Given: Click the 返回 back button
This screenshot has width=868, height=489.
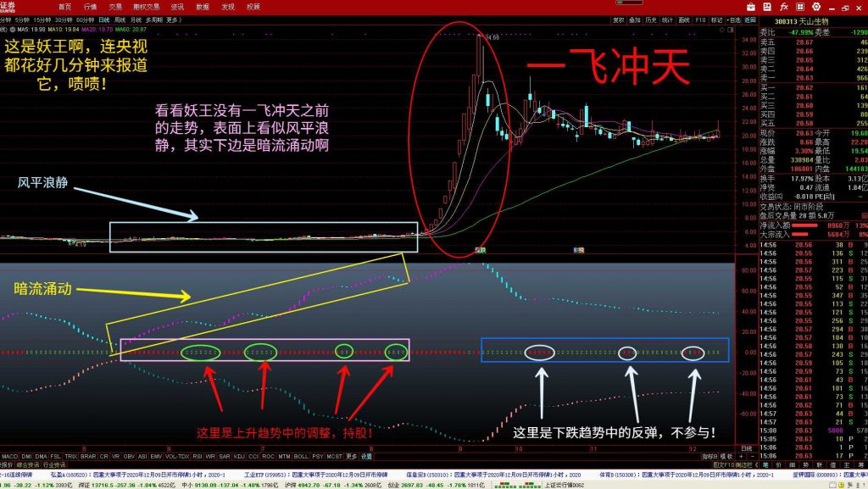Looking at the screenshot, I should point(750,18).
